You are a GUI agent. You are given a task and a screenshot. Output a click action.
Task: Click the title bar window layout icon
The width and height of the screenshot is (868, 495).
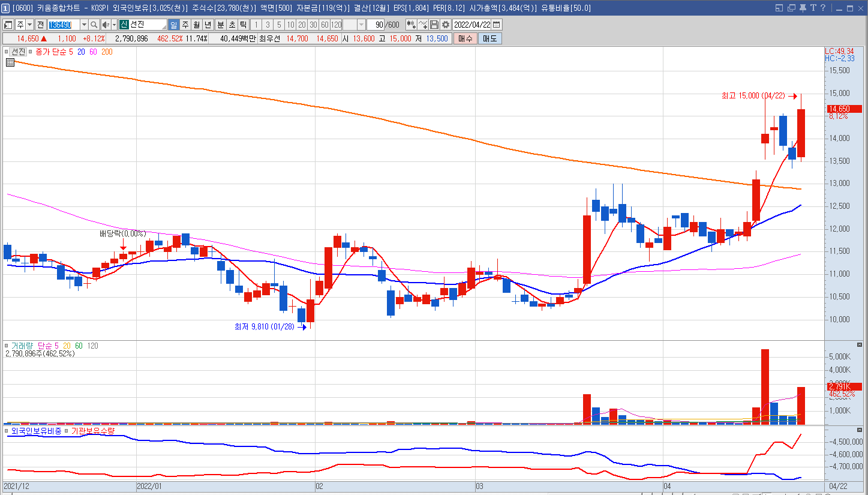tap(779, 8)
